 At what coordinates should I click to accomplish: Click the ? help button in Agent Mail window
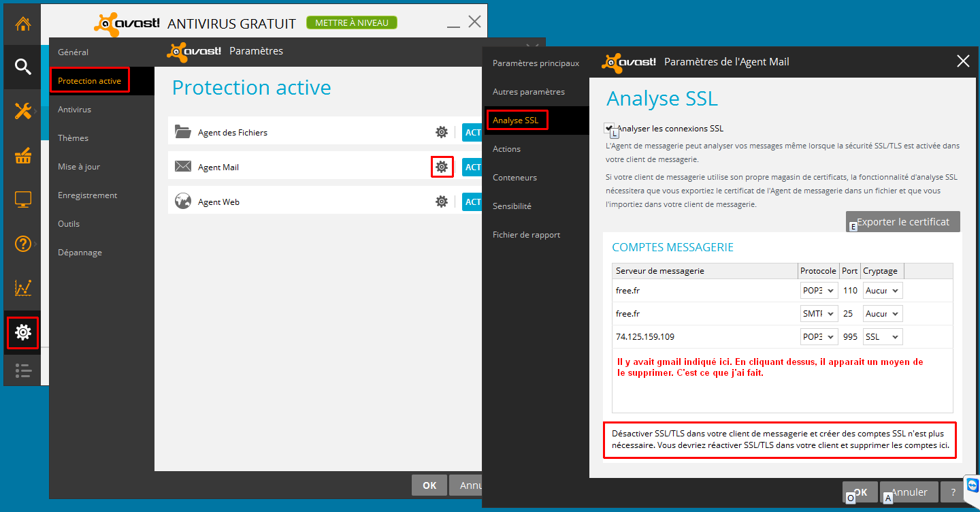tap(953, 492)
